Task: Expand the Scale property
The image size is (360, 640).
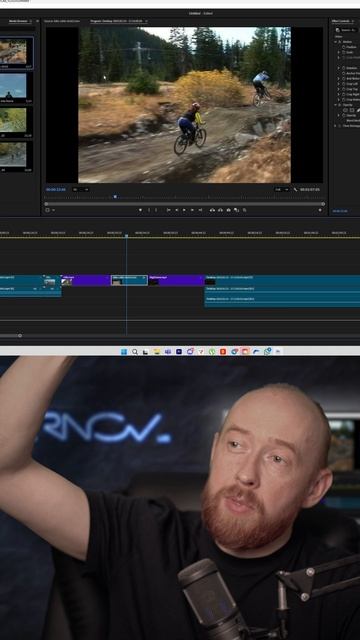Action: (338, 52)
